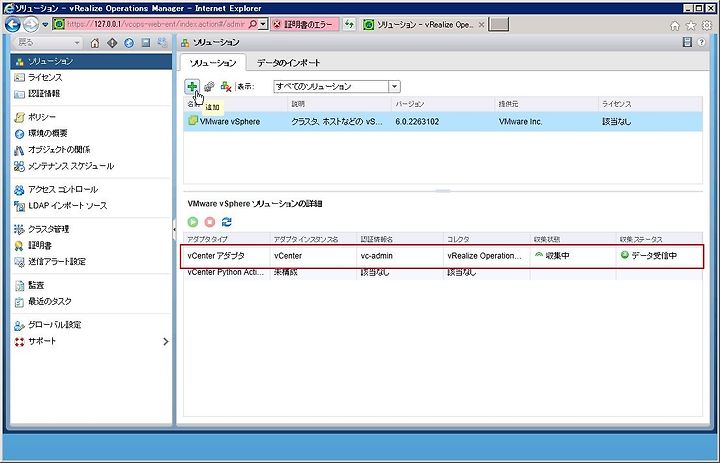Screen dimensions: 720x463
Task: Click the Configure gear icon in solutions toolbar
Action: 209,86
